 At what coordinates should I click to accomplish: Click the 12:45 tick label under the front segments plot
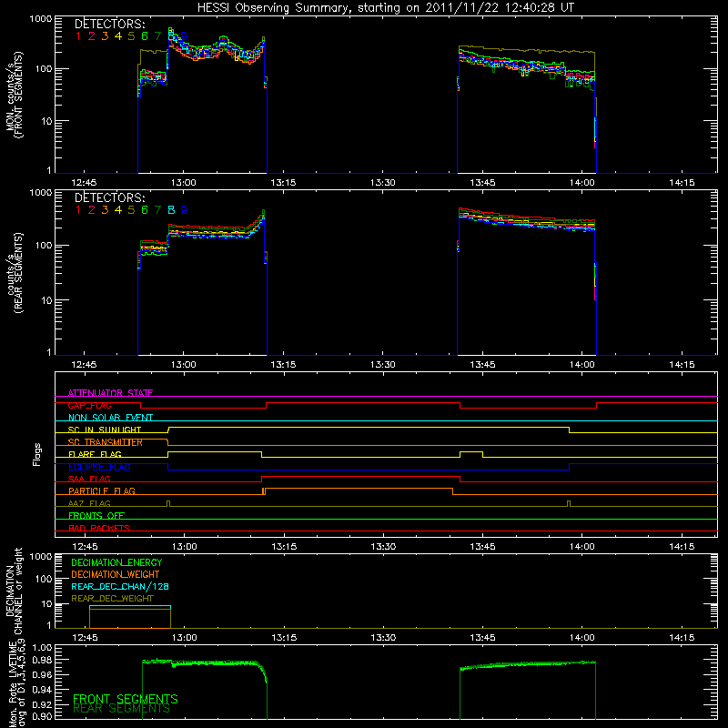tap(84, 183)
